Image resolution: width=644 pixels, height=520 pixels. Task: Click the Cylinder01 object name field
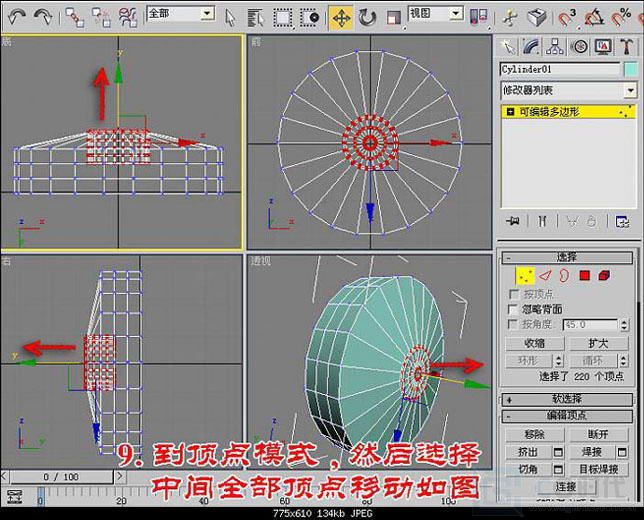(x=559, y=69)
